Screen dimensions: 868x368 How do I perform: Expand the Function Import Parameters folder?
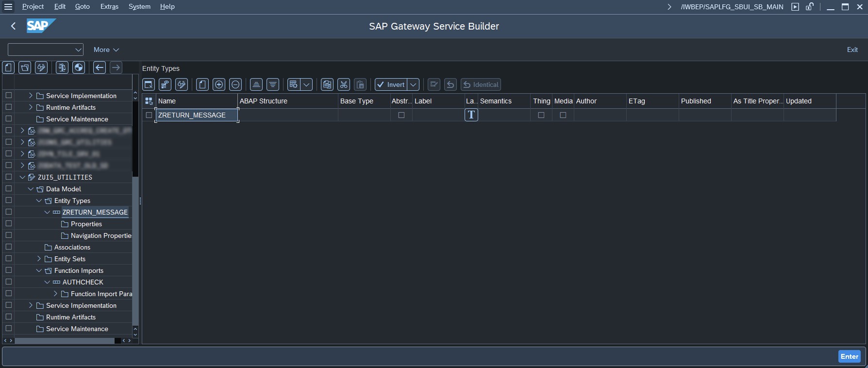coord(55,294)
